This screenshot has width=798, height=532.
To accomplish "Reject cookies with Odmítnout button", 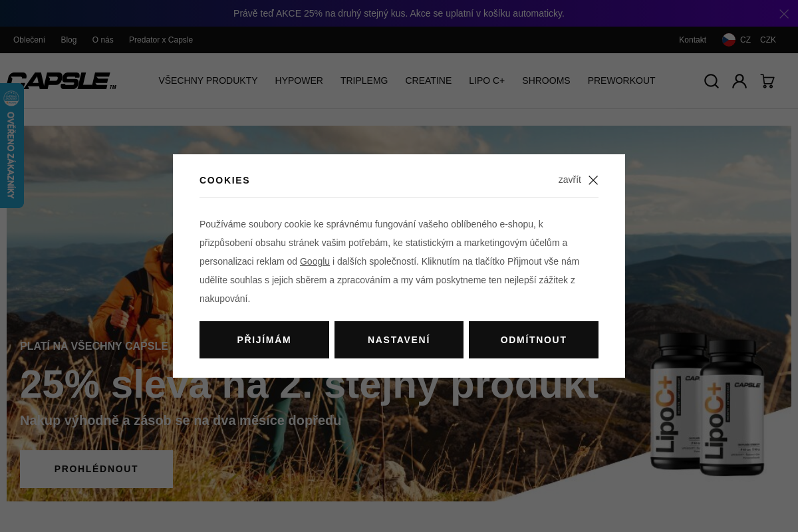I will 533,340.
